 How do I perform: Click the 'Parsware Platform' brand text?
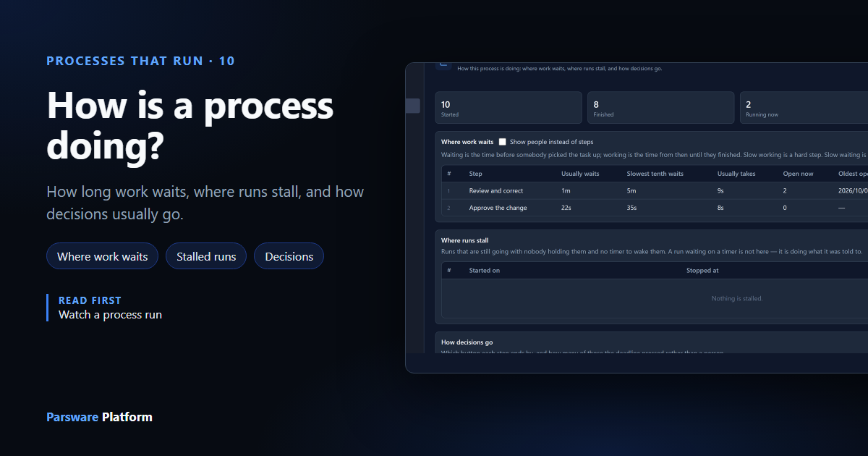(99, 417)
